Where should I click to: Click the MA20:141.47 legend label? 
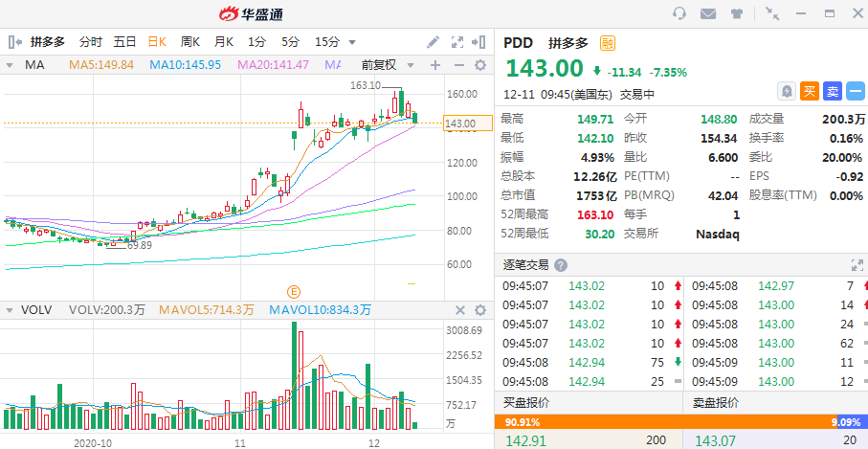[274, 65]
